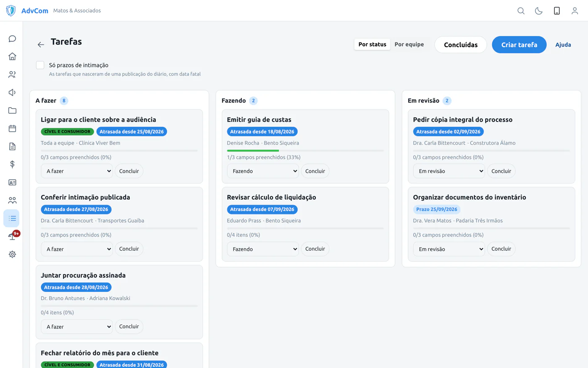Open the Ajuda link
This screenshot has height=368, width=588.
(x=563, y=45)
